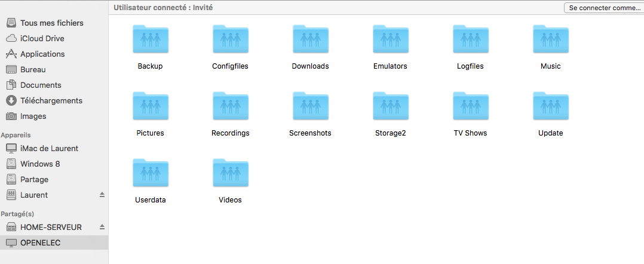Click the Utilisateur connecté : Invité label
The height and width of the screenshot is (264, 644).
pyautogui.click(x=163, y=7)
